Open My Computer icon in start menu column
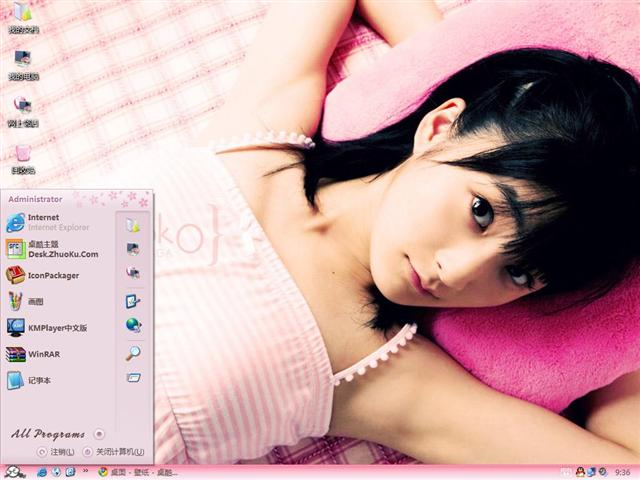 pos(133,249)
